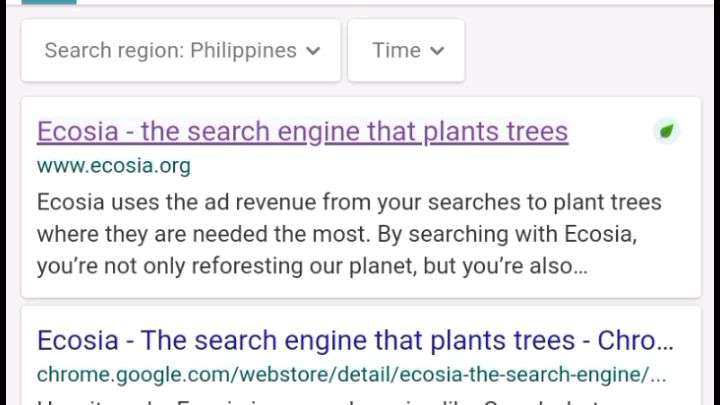Click the chevron arrow beside Philippines
Screen dimensions: 720x405
(313, 51)
